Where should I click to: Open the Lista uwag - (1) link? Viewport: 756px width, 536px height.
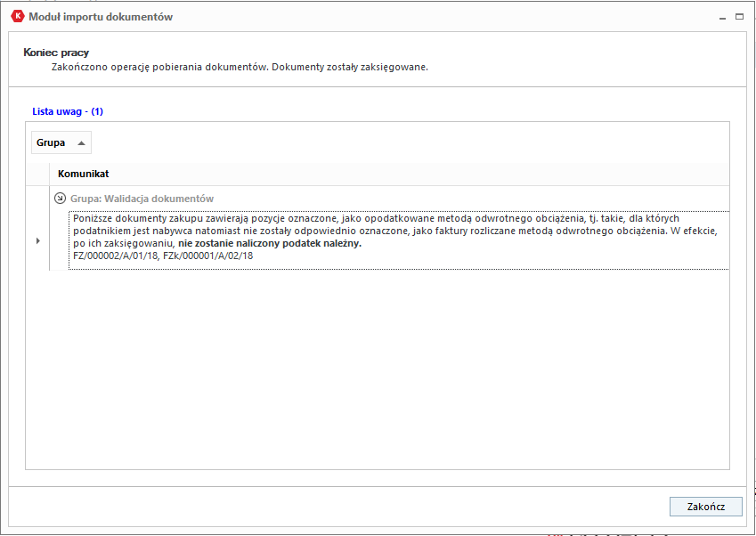coord(68,112)
